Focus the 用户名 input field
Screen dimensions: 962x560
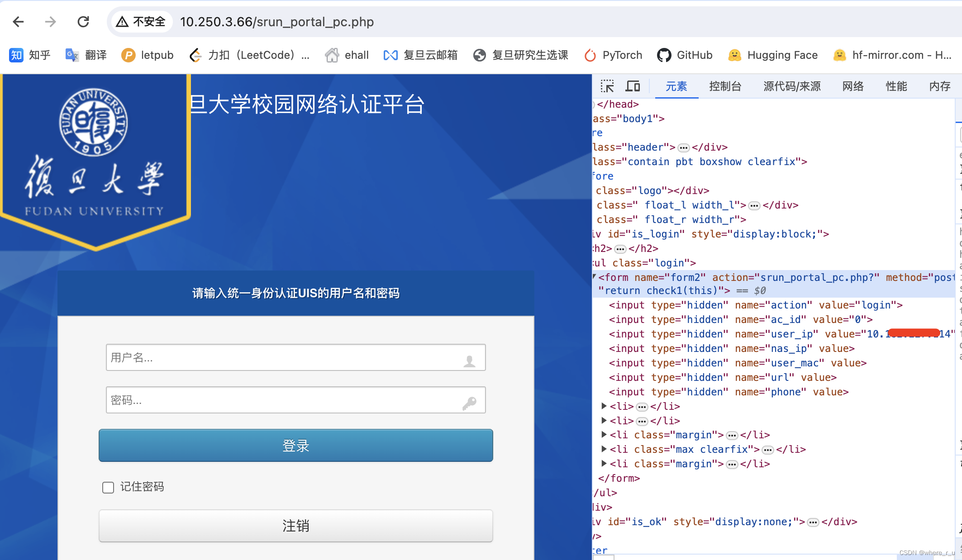click(285, 357)
